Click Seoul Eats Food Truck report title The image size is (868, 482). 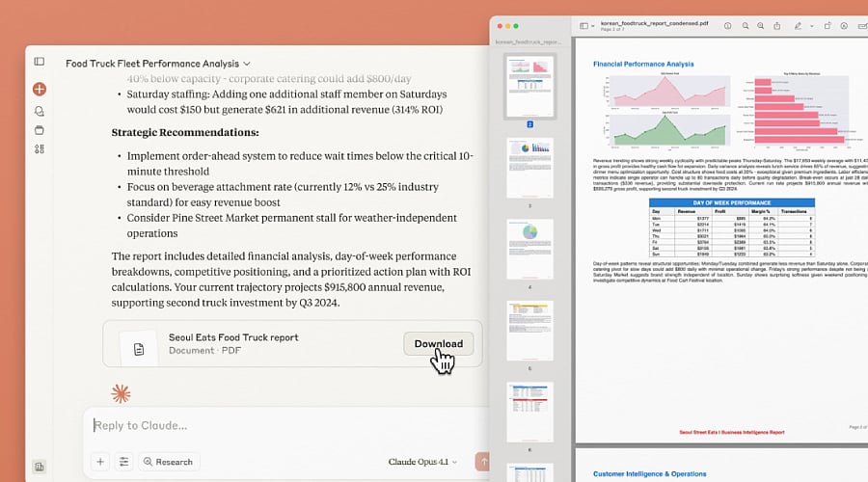point(233,337)
